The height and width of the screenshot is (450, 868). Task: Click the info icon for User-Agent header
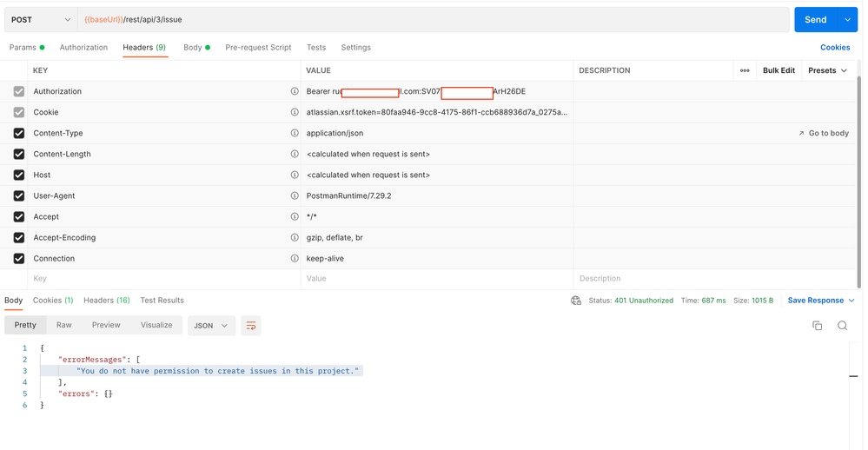(295, 196)
